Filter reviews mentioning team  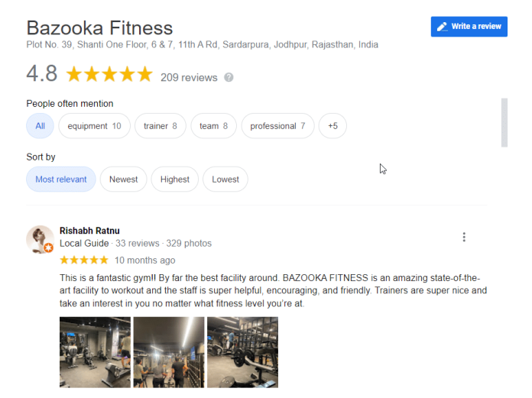pos(213,126)
